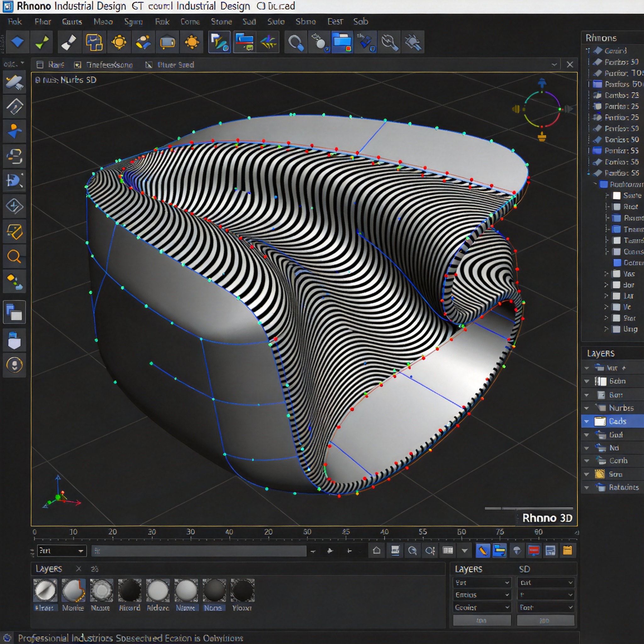
Task: Click the blue and red display toolbar icon
Action: (245, 42)
